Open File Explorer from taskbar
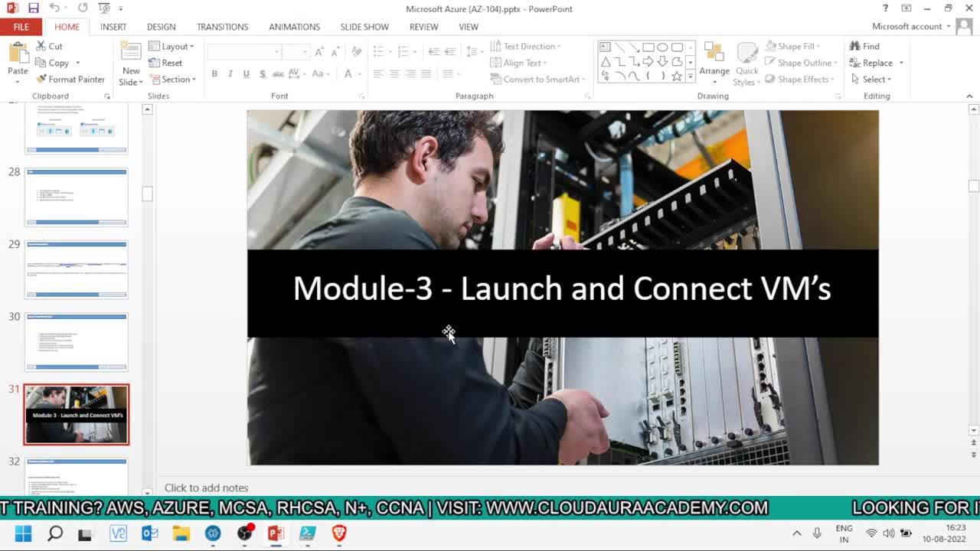Viewport: 980px width, 551px height. point(181,533)
